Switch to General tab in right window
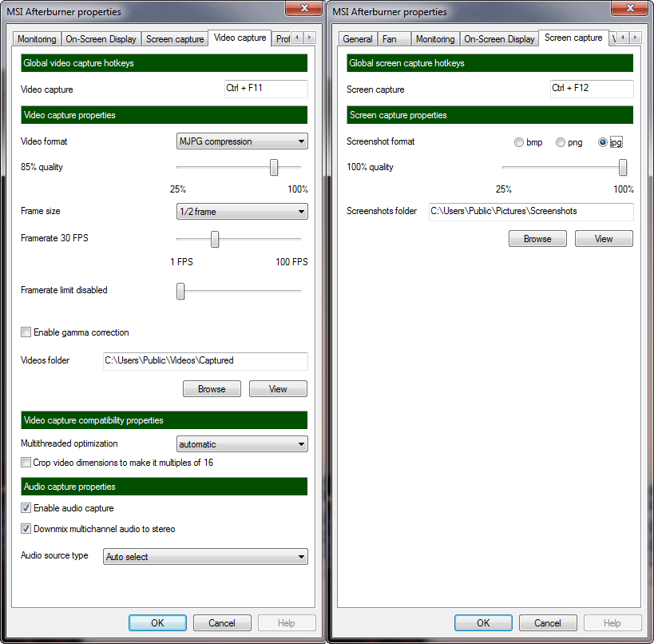Image resolution: width=654 pixels, height=644 pixels. coord(358,39)
